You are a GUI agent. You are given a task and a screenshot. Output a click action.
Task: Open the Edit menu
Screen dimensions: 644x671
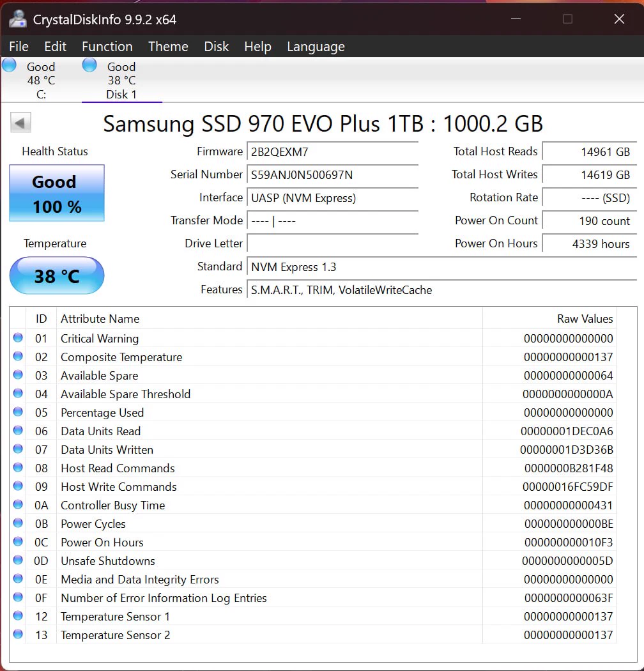point(55,46)
